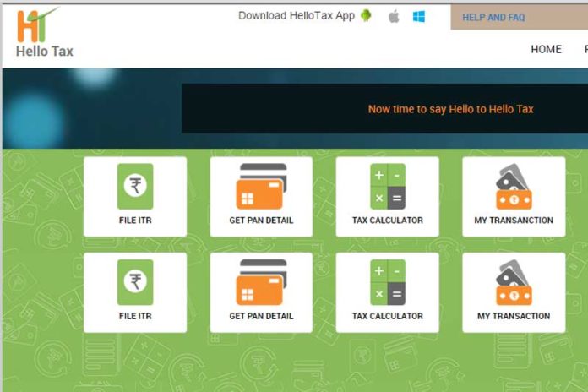Screen dimensions: 588x392
Task: Click the calculator icon in top TAX CALCULATOR tile
Action: (x=388, y=187)
